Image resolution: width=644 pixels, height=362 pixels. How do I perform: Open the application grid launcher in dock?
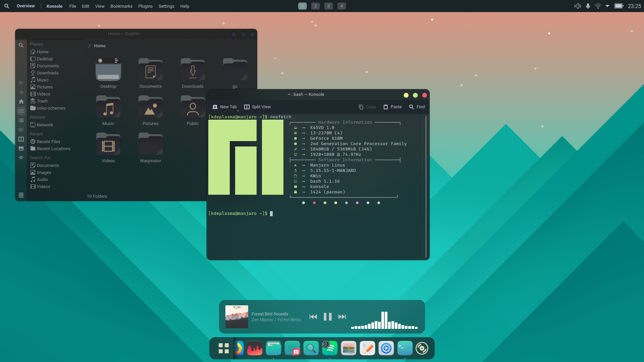click(x=224, y=348)
